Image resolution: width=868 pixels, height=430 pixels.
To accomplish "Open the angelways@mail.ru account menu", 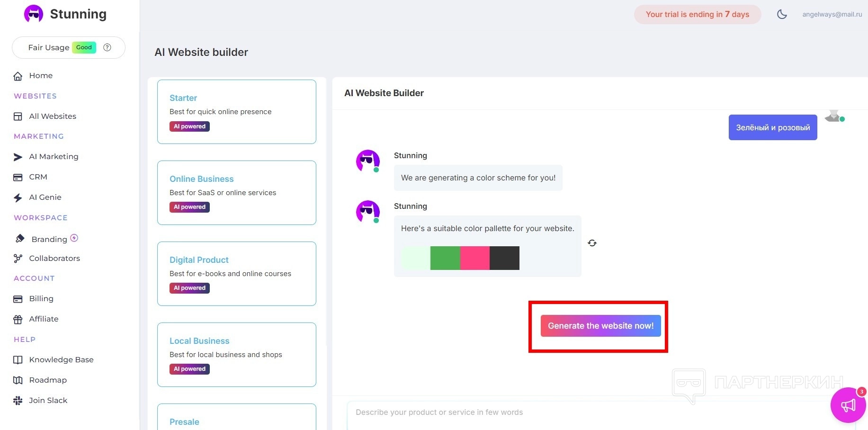I will pos(832,14).
